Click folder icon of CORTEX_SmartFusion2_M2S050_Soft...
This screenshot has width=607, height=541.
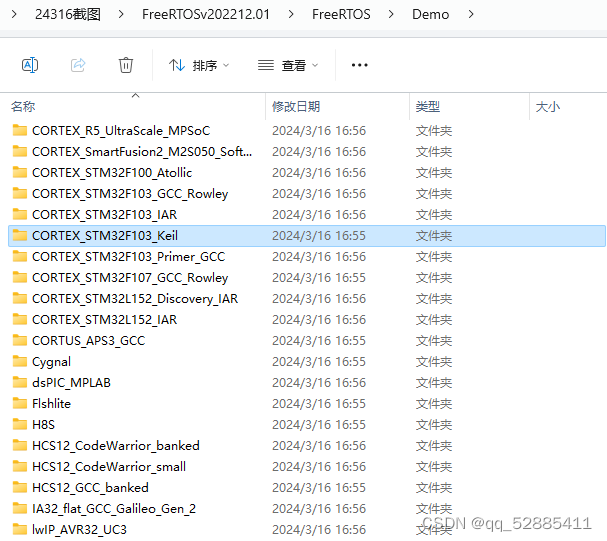pos(20,151)
